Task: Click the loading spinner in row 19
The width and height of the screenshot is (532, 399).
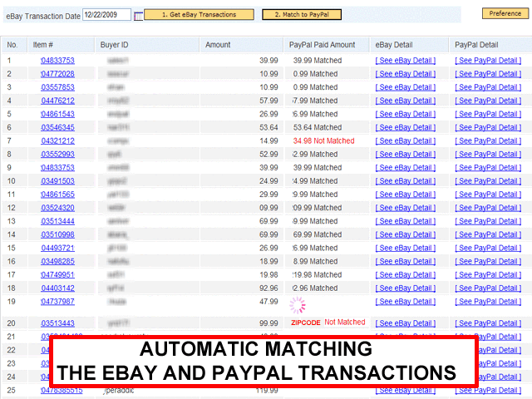Action: [x=298, y=305]
